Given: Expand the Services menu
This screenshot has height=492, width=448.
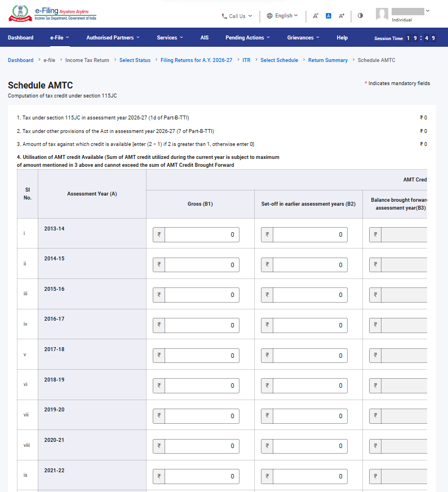Looking at the screenshot, I should click(x=170, y=38).
